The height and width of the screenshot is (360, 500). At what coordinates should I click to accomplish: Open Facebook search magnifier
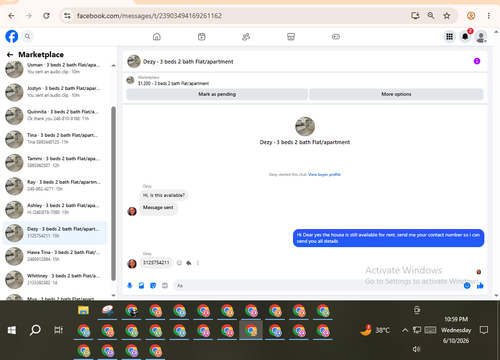point(27,36)
